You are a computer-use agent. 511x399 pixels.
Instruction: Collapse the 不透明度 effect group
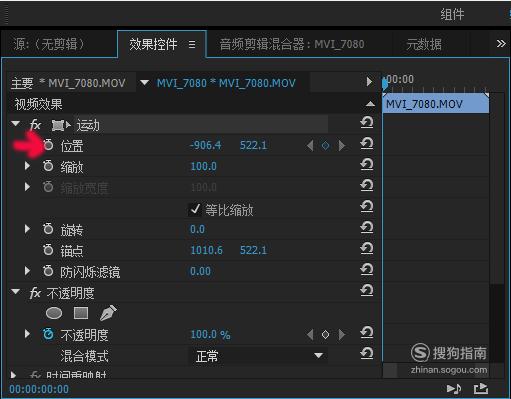(15, 292)
